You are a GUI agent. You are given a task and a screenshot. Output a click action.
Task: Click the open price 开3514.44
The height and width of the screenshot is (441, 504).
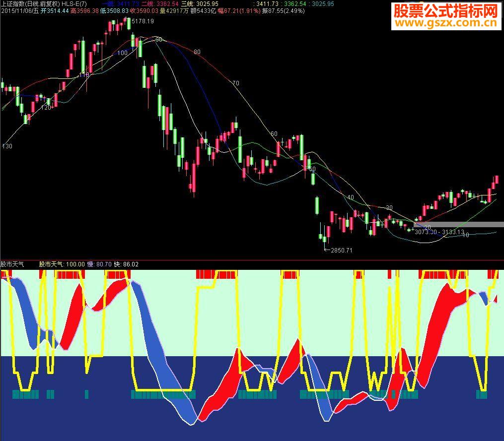coord(55,11)
